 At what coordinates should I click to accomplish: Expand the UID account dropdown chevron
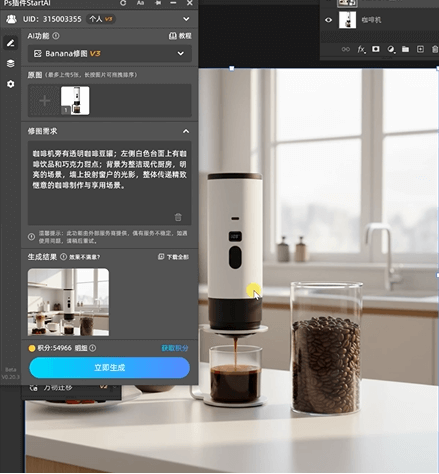186,19
